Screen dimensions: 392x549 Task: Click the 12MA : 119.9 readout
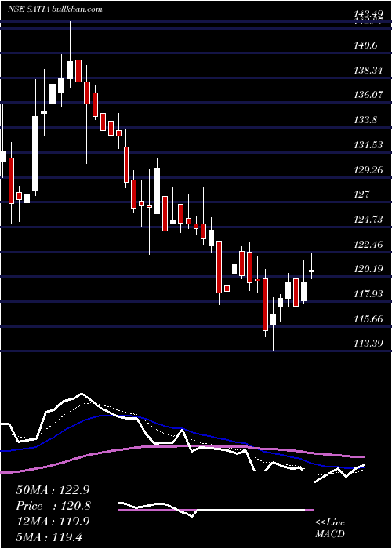coord(53,522)
